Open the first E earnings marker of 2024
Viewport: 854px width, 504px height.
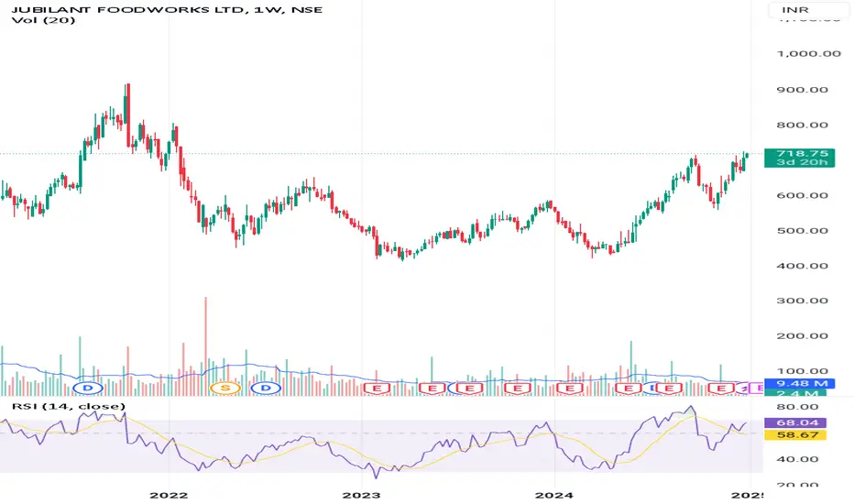[570, 389]
